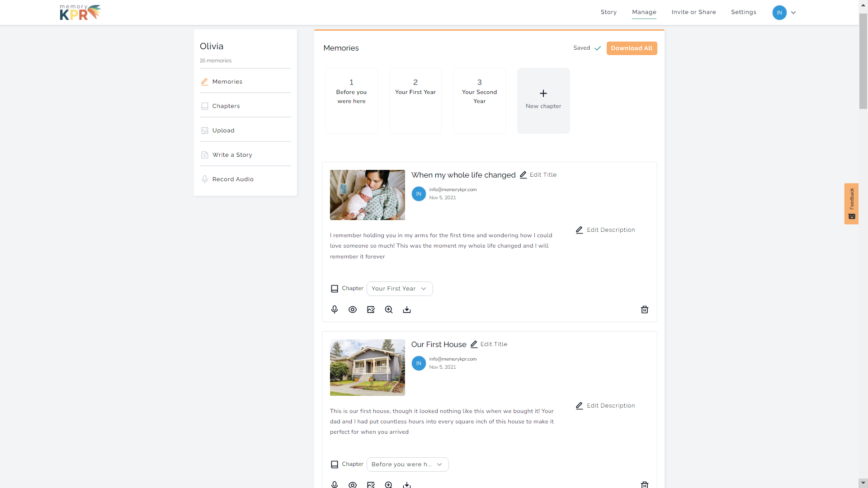Viewport: 868px width, 488px height.
Task: Click the memory KPR logo
Action: [80, 12]
